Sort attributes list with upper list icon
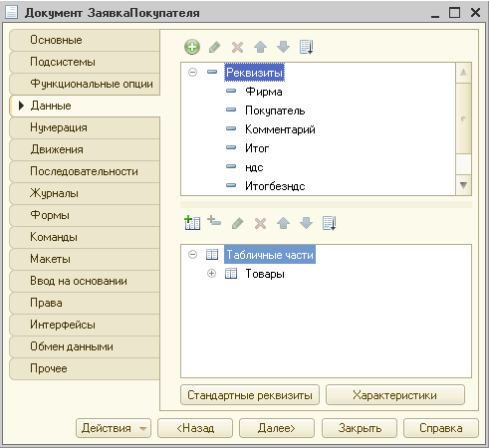This screenshot has height=448, width=489. (306, 47)
